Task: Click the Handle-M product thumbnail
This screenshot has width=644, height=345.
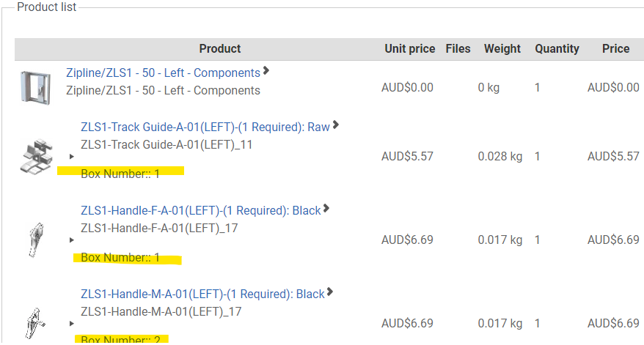Action: (35, 323)
